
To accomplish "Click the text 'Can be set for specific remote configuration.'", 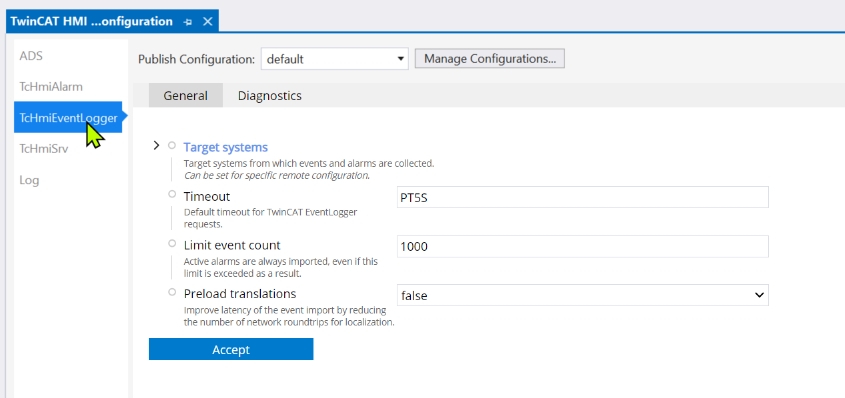I will click(277, 176).
